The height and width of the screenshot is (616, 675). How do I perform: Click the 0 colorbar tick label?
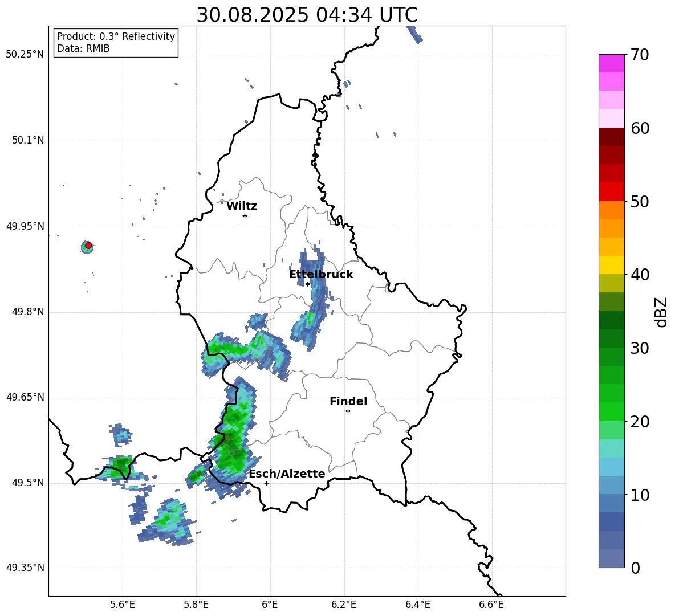coord(635,568)
